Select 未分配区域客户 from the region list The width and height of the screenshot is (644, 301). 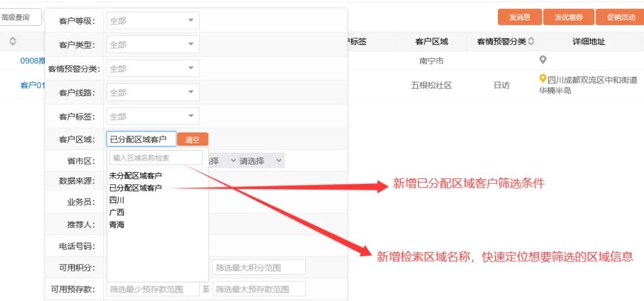pos(135,176)
